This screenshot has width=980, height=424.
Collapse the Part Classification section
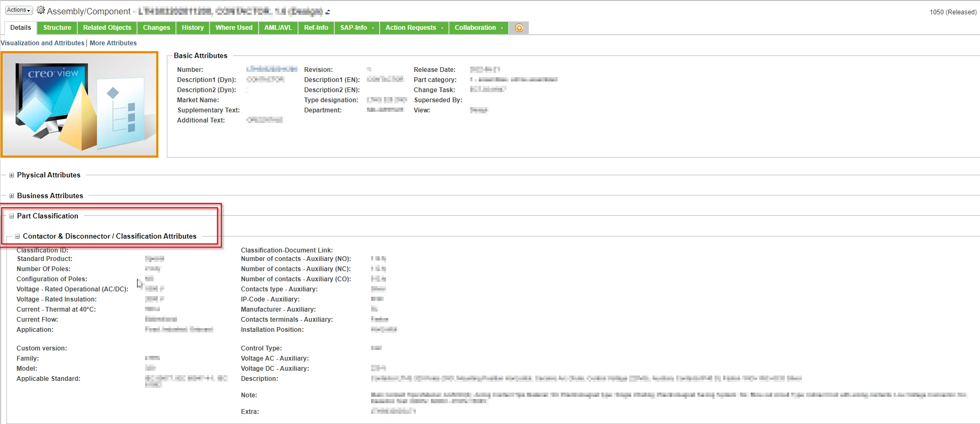tap(11, 216)
